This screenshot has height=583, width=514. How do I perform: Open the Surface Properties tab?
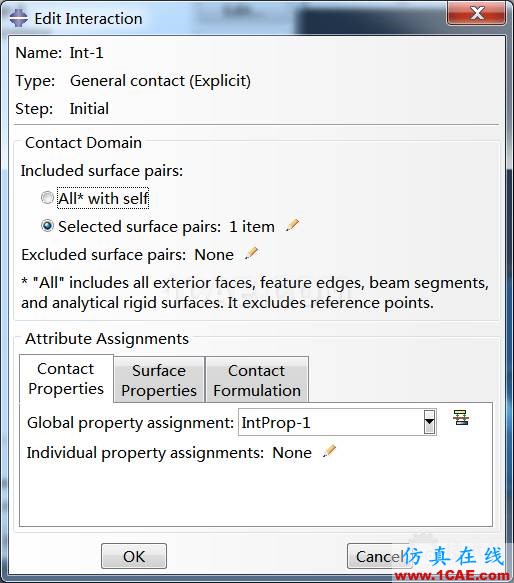[x=159, y=380]
